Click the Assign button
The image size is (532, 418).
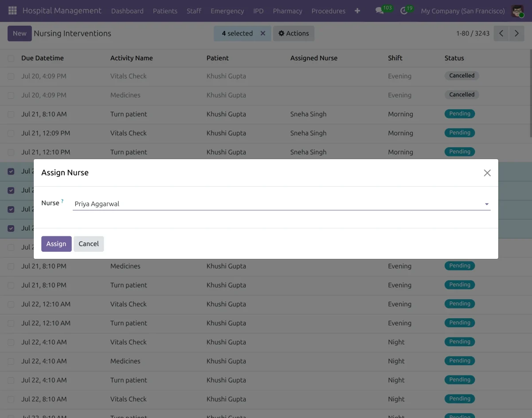click(56, 244)
